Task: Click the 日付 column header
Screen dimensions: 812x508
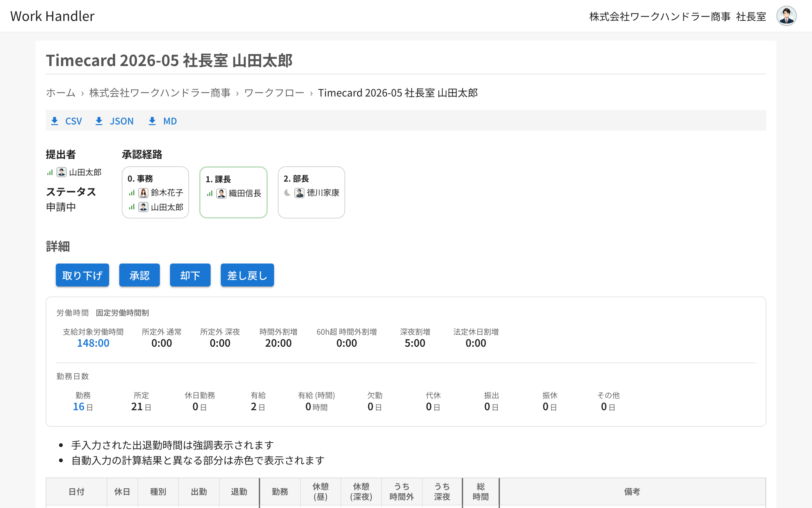Action: coord(76,491)
